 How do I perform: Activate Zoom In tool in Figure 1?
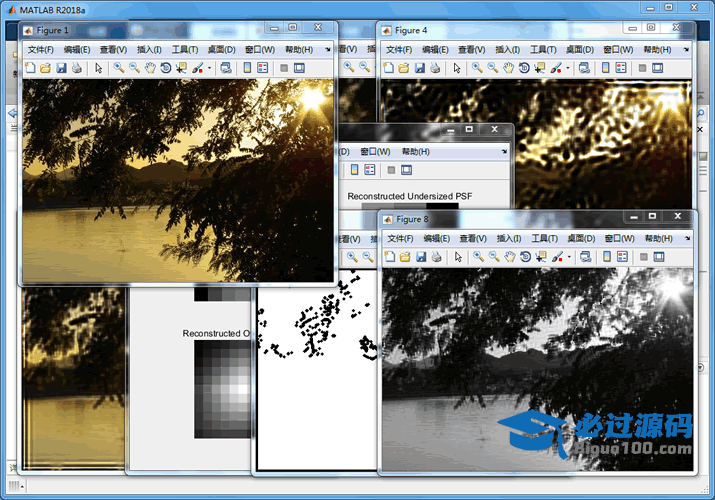119,68
